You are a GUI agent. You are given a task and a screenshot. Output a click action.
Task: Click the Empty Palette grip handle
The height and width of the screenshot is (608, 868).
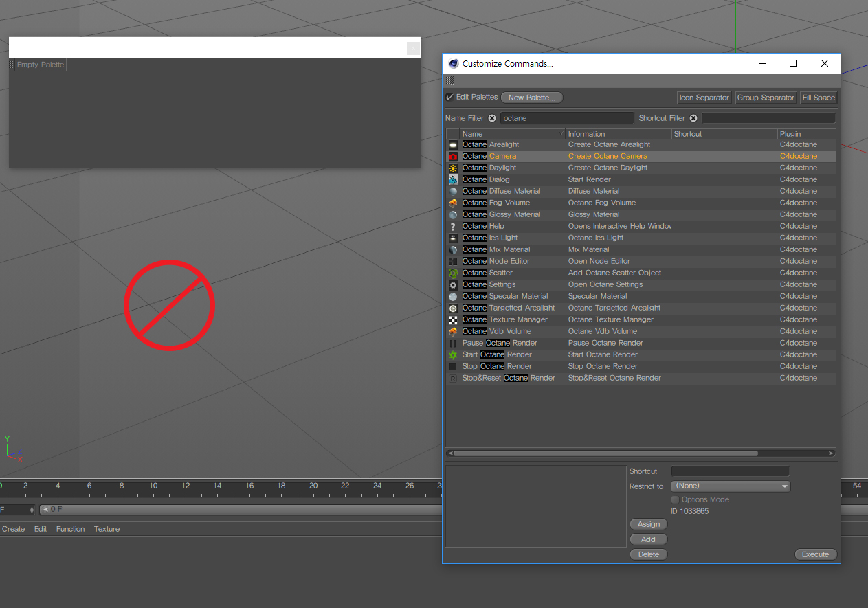(12, 65)
